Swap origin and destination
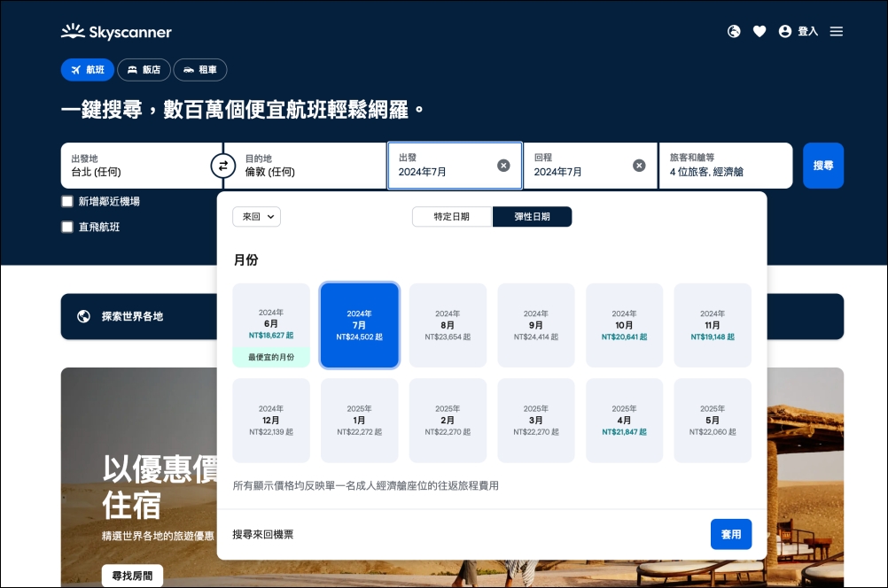The height and width of the screenshot is (588, 888). click(223, 166)
